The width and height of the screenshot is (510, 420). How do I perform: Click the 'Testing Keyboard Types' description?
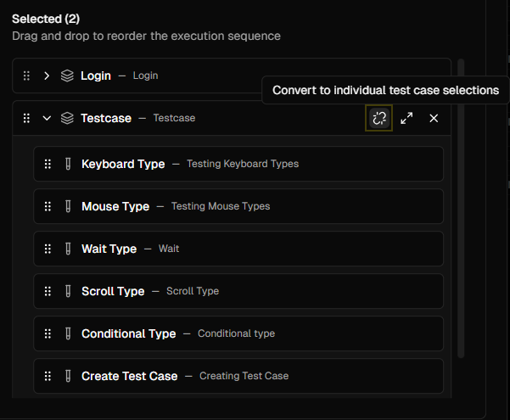(243, 164)
